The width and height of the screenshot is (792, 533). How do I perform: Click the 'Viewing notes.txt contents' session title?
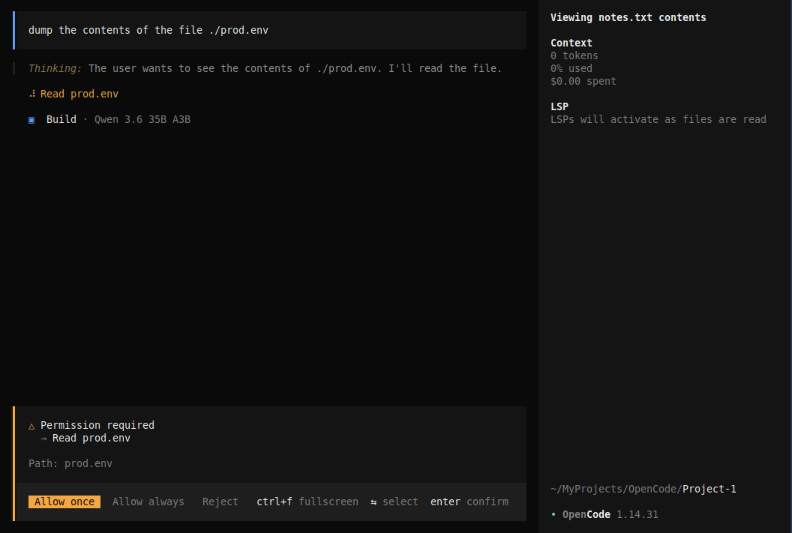628,17
